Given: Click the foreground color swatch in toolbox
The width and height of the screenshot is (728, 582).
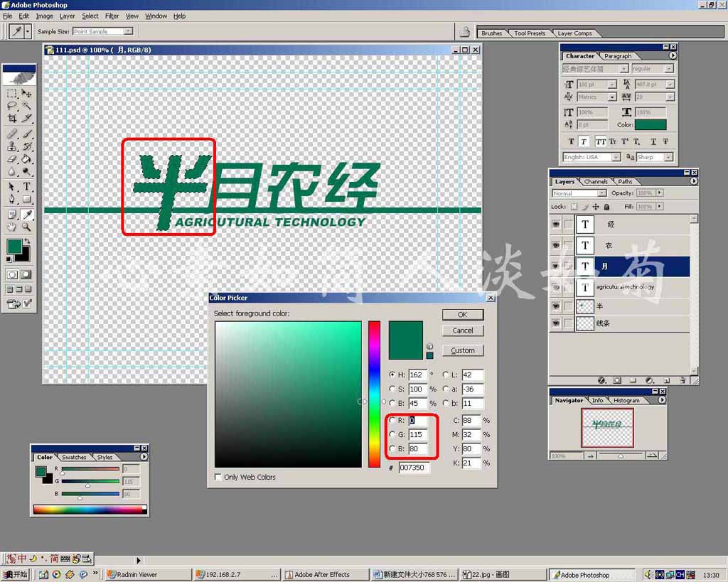Looking at the screenshot, I should (14, 246).
